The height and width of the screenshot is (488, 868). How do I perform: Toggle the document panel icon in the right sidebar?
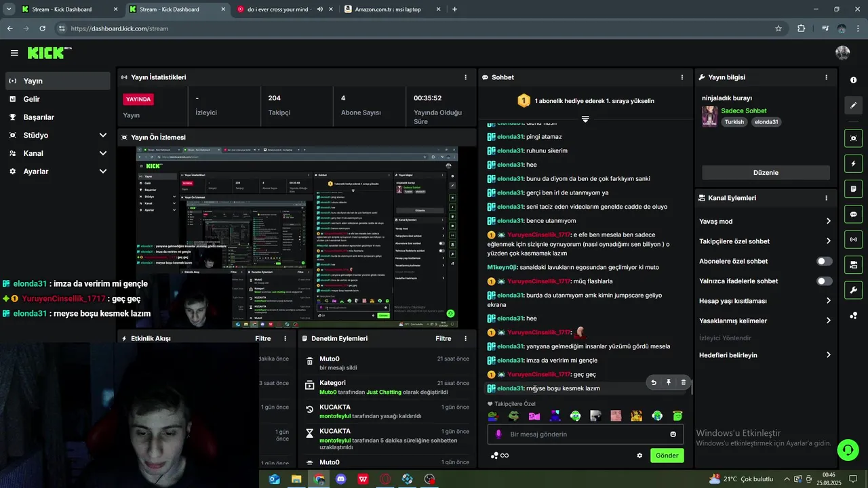[x=853, y=188]
